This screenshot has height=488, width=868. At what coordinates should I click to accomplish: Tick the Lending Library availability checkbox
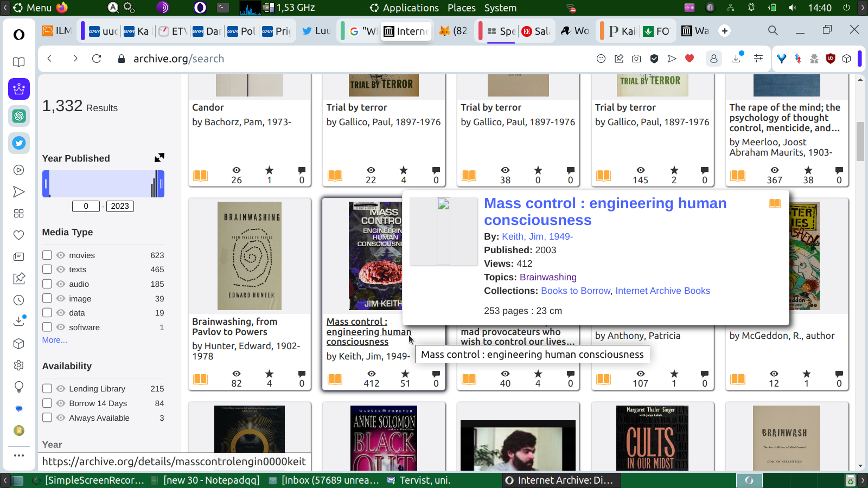pos(47,388)
